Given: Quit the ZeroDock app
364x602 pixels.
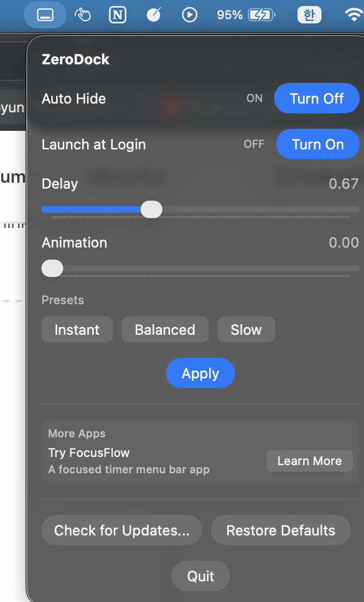Looking at the screenshot, I should point(201,576).
